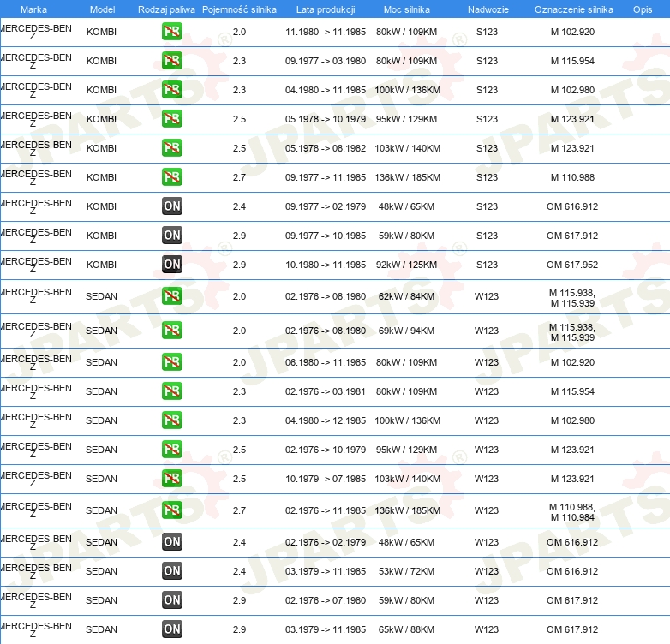Image resolution: width=670 pixels, height=644 pixels.
Task: Click the ON icon in the SEDAN 53kW / 72KM row
Action: click(x=172, y=571)
